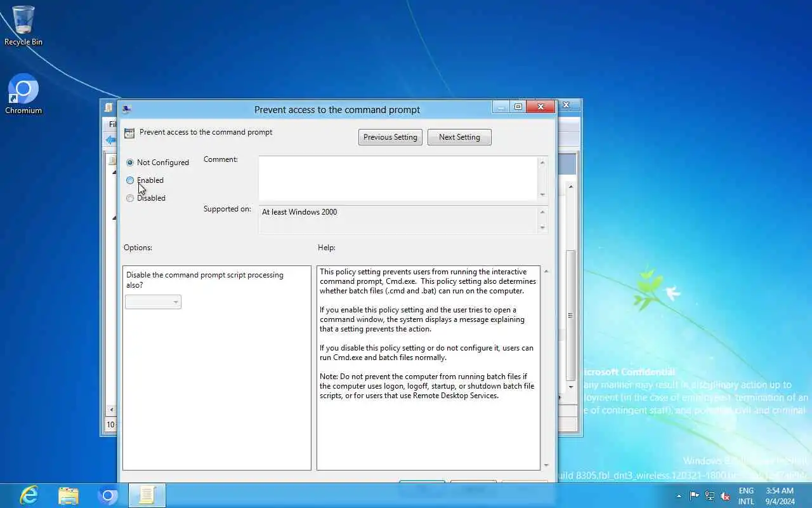Screen dimensions: 812x508
Task: Click the policy setting icon beside title
Action: pyautogui.click(x=129, y=133)
